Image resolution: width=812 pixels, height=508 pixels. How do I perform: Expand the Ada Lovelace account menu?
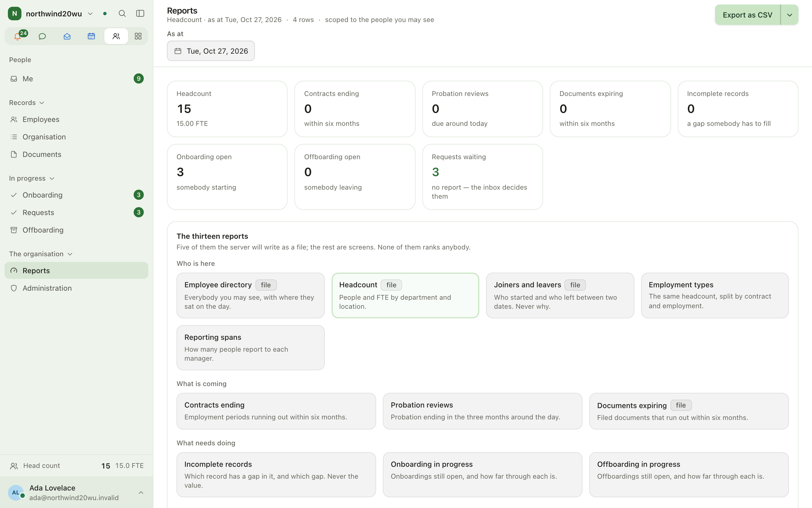141,492
